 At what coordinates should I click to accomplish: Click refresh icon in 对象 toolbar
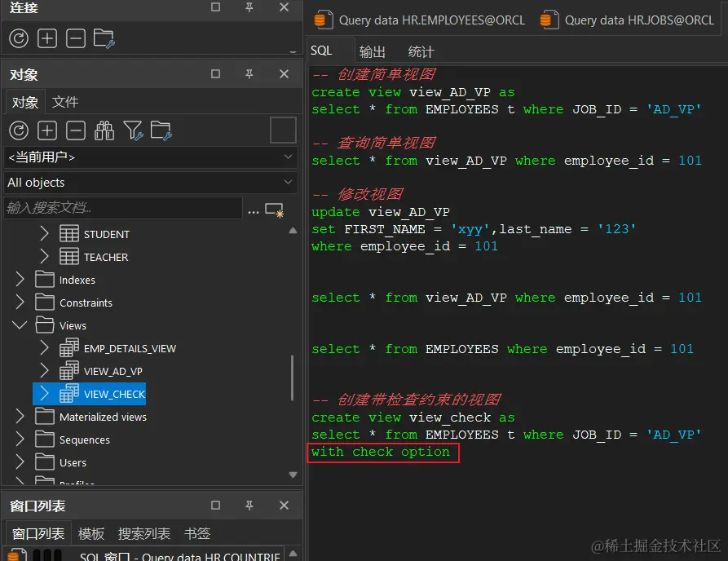pos(19,130)
